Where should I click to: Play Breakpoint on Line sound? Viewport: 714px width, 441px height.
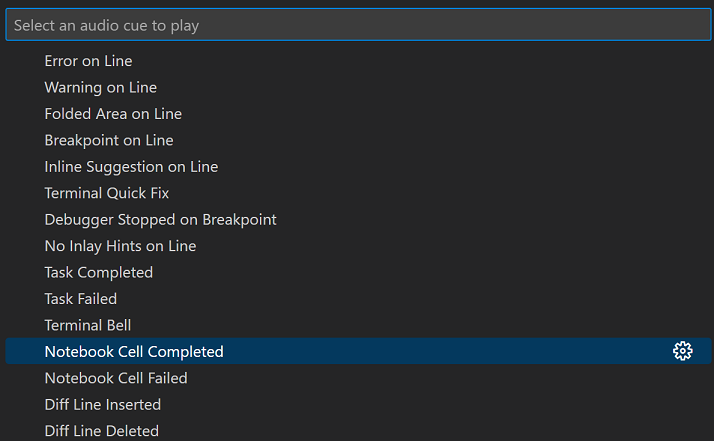coord(109,140)
